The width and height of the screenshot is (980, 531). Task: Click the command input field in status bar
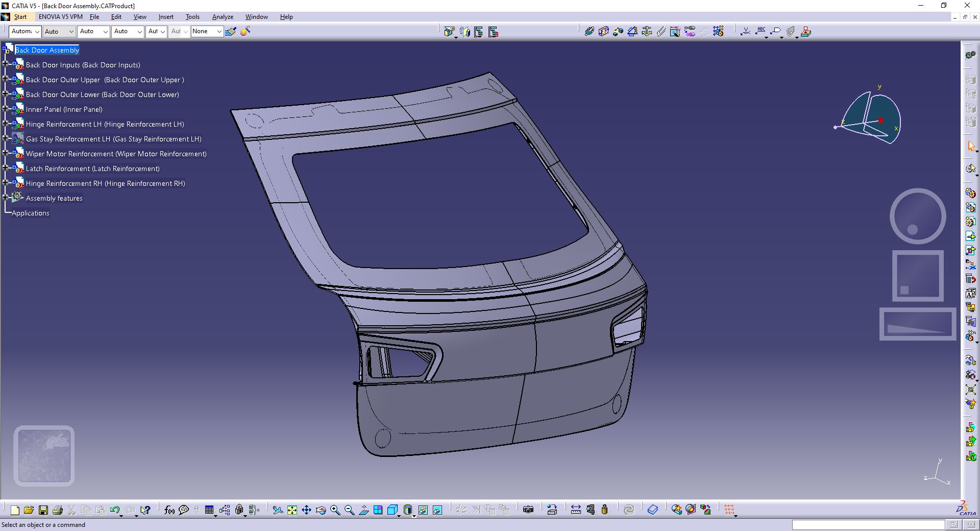[868, 525]
